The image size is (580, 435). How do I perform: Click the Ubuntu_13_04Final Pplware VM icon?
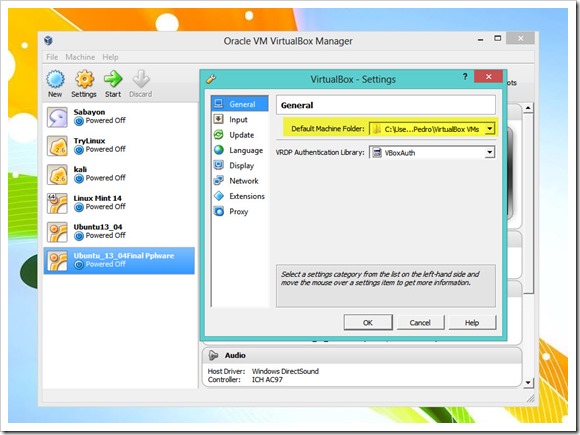coord(57,261)
